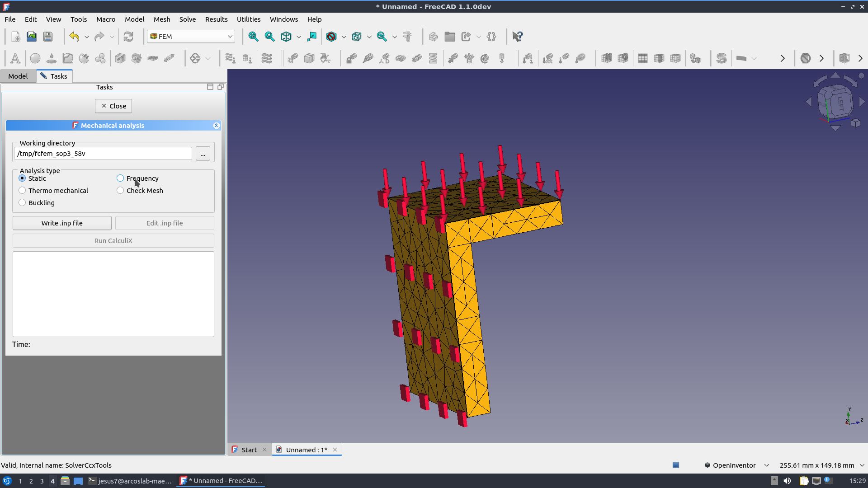Close the Unnamed document tab
Image resolution: width=868 pixels, height=488 pixels.
coord(335,450)
